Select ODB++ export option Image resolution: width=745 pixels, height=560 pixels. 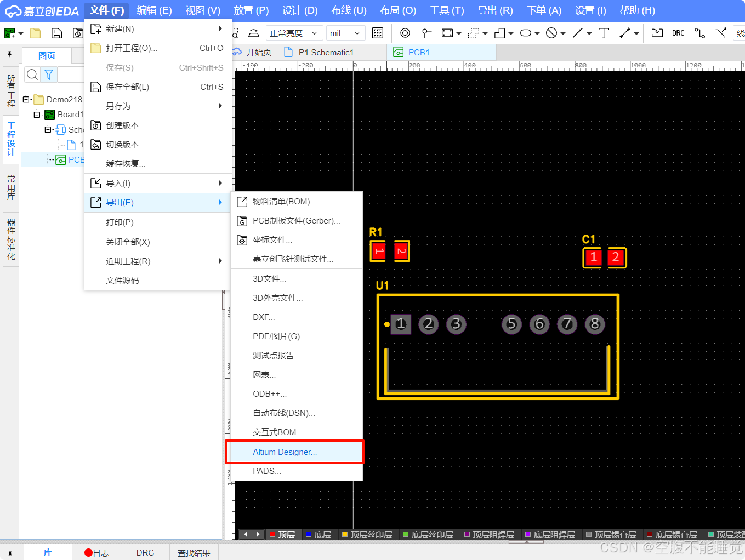297,394
